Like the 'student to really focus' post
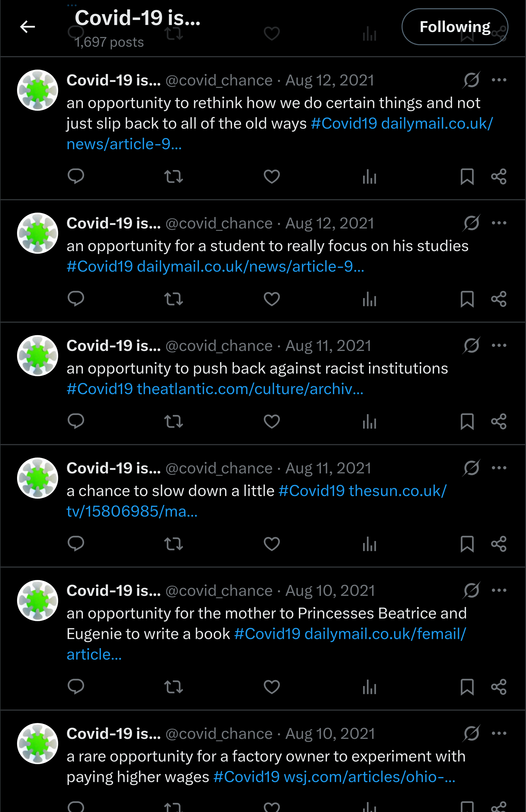Screen dimensions: 526x812 272,299
